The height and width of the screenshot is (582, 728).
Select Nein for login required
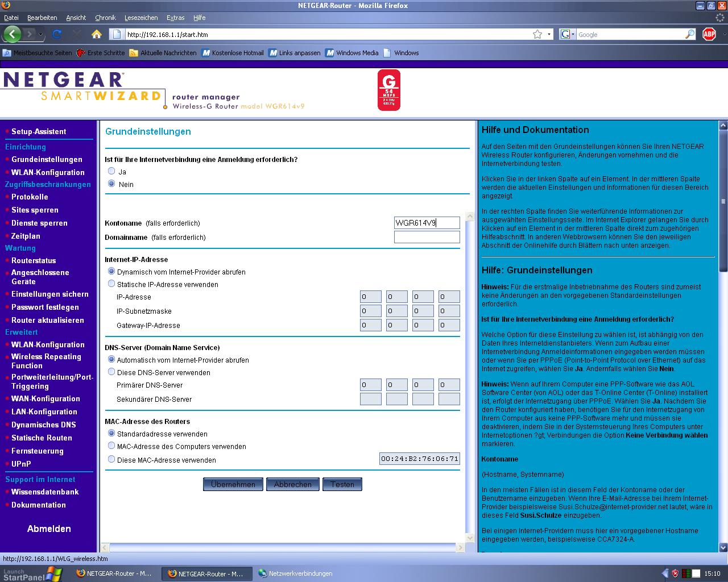click(111, 184)
